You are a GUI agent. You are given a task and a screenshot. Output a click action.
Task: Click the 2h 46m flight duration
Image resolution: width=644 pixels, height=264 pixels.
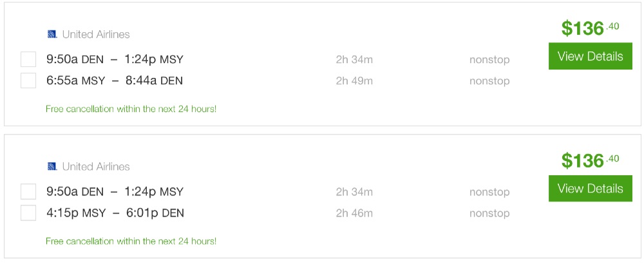tap(354, 212)
